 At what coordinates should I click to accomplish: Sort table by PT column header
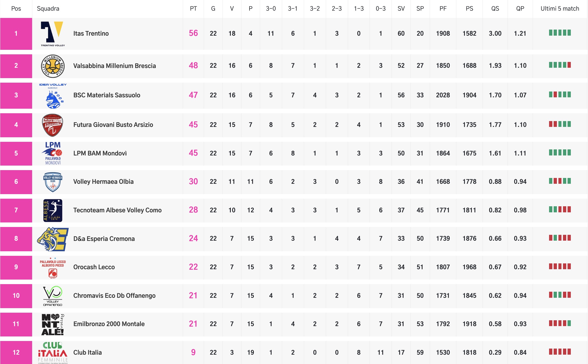(x=193, y=9)
